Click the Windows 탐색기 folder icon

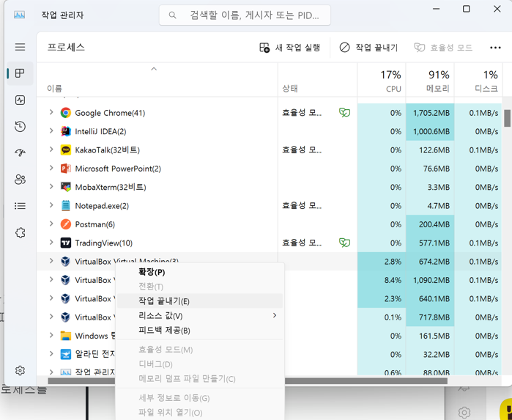(66, 336)
